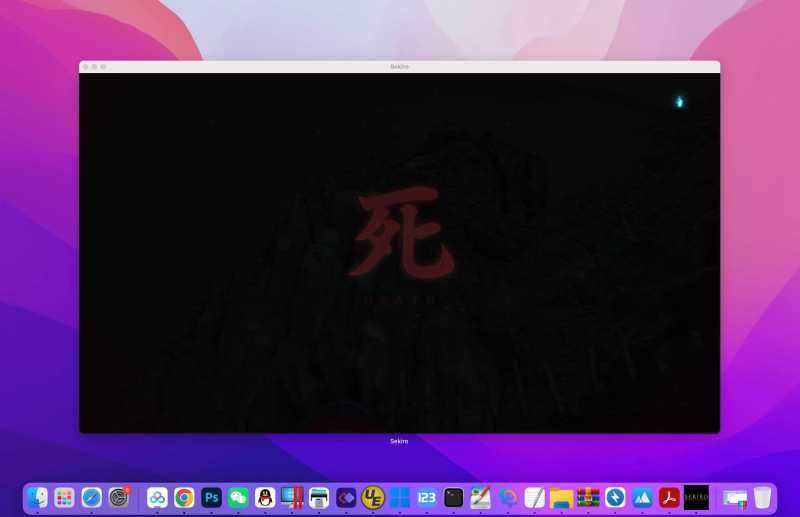800x517 pixels.
Task: Click the Sekiro game icon in dock
Action: click(x=696, y=498)
